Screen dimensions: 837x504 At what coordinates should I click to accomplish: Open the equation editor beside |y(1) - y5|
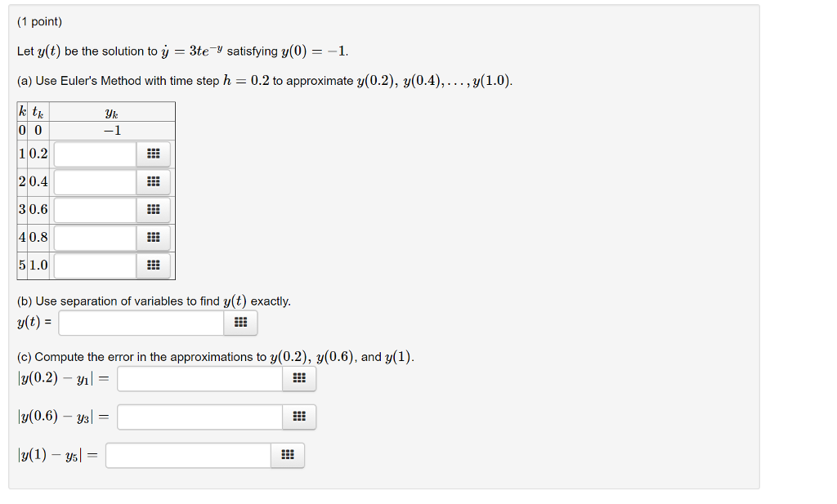tap(288, 454)
